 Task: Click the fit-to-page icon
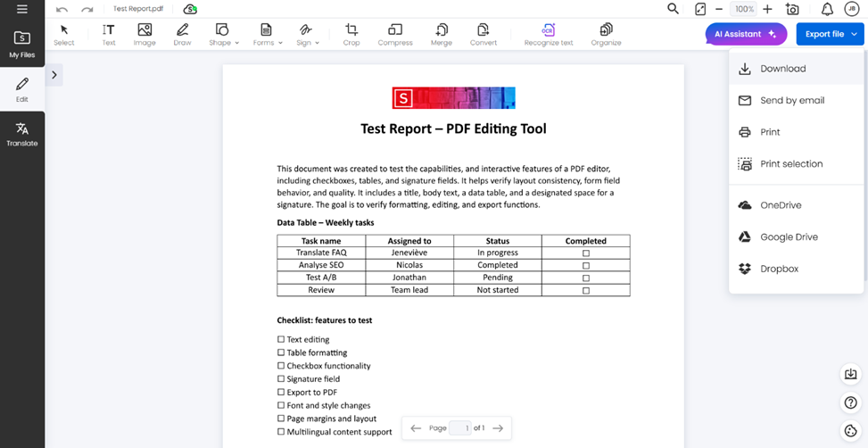point(700,10)
